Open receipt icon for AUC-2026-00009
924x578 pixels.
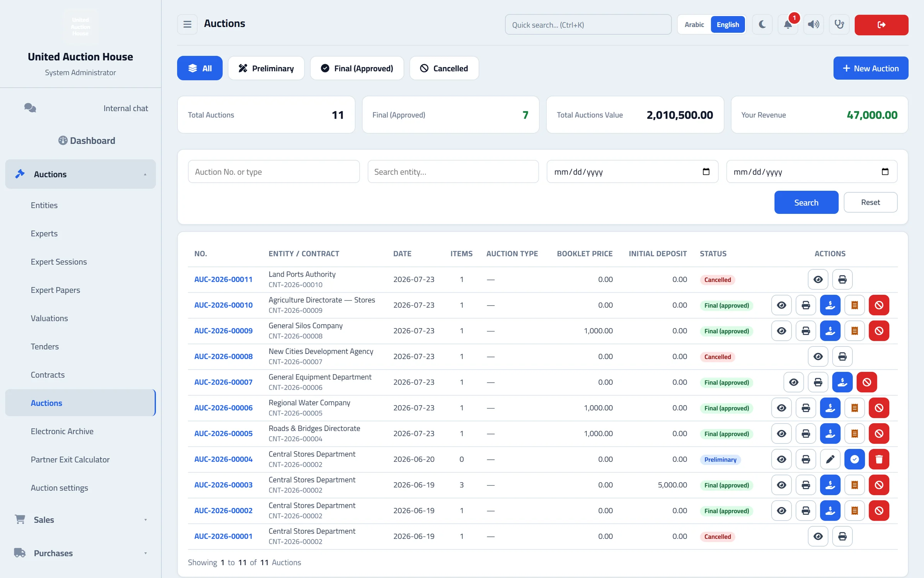[x=855, y=331]
